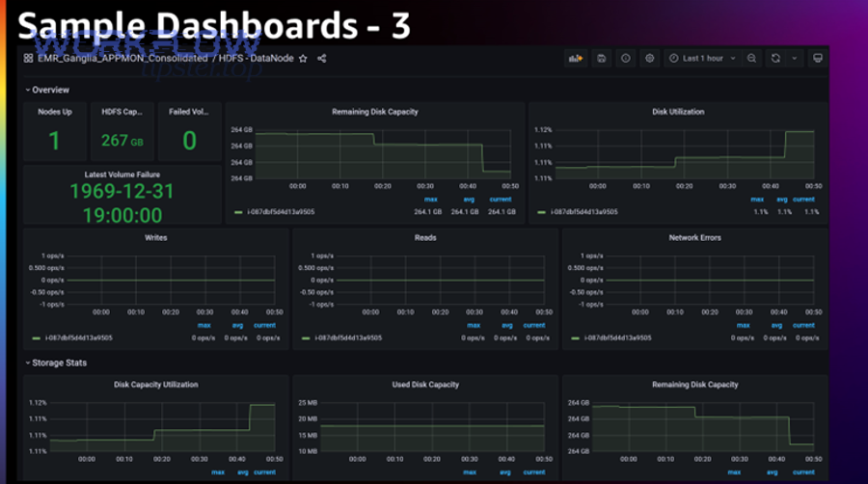Sort Reads legend by max column

(x=472, y=326)
